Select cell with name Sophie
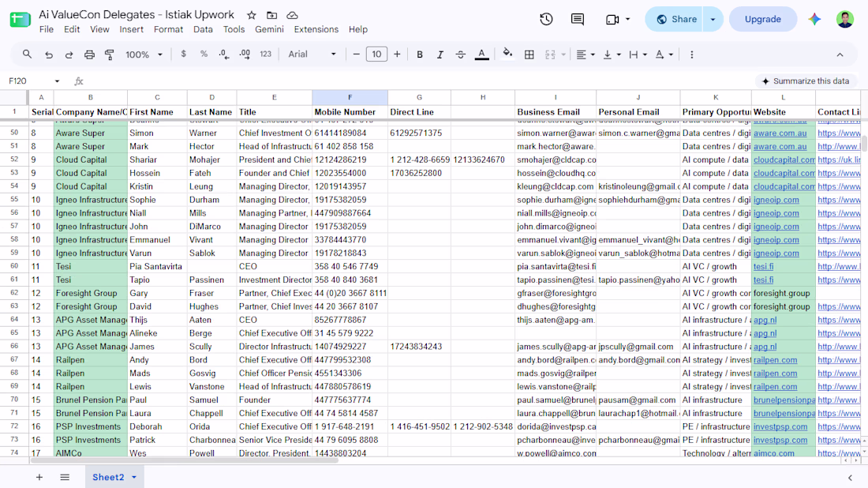 click(157, 200)
